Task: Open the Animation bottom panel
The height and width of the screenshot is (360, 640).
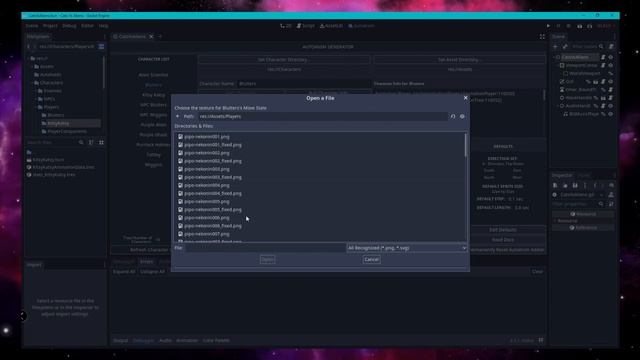Action: coord(187,340)
